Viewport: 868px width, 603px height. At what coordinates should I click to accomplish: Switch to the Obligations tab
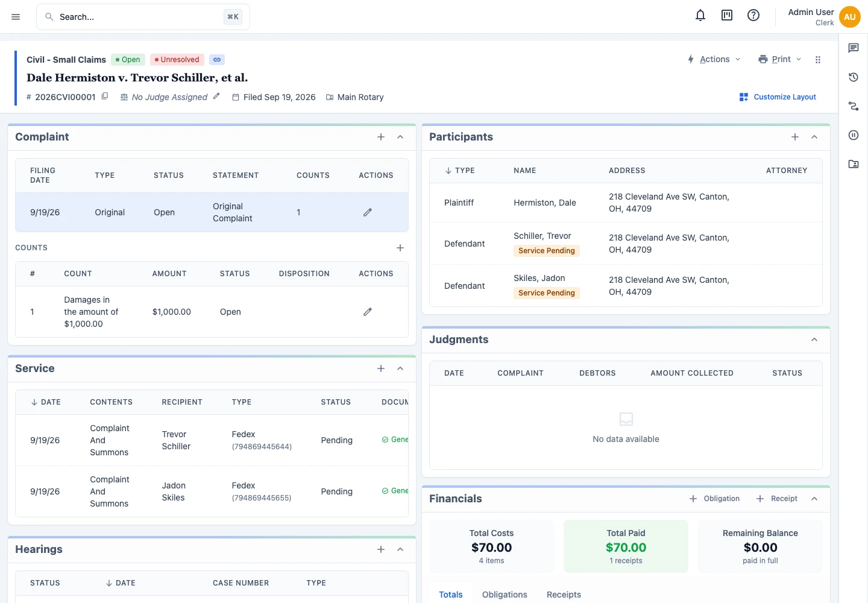505,595
